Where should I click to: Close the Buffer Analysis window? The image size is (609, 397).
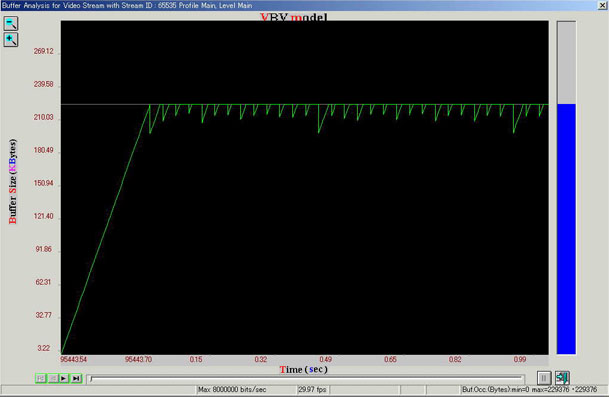coord(603,5)
